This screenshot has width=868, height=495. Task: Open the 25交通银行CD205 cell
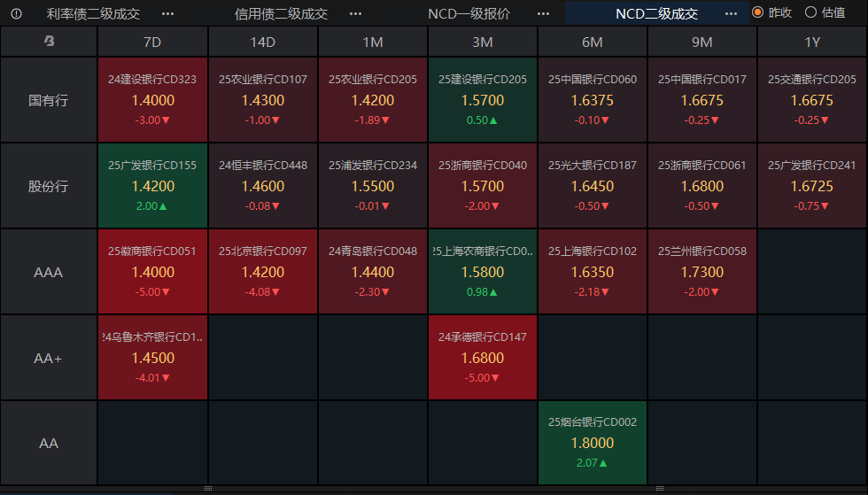(x=812, y=100)
